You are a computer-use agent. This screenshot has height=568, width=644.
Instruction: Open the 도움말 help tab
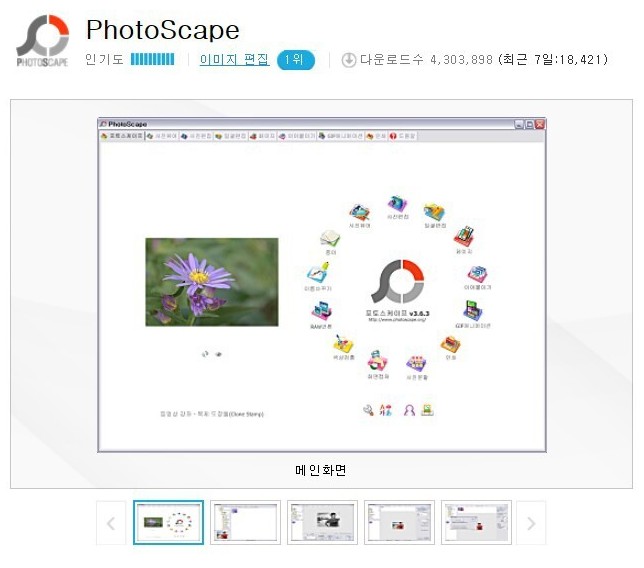pos(402,136)
